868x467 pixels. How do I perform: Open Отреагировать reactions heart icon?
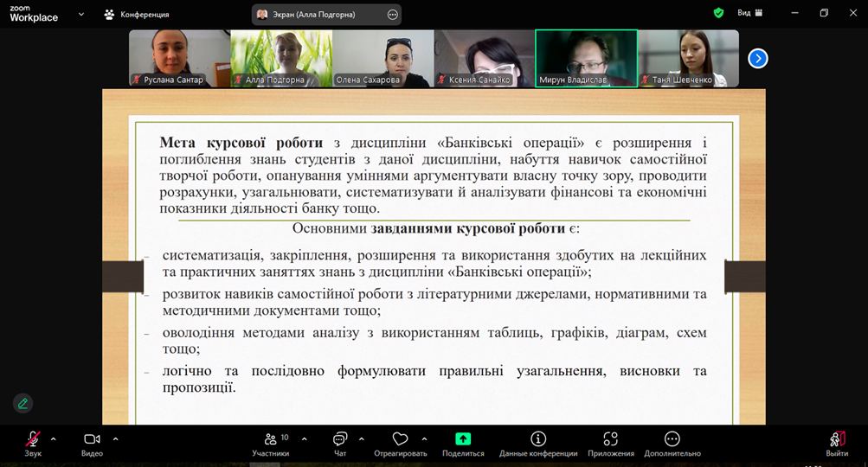[x=400, y=439]
